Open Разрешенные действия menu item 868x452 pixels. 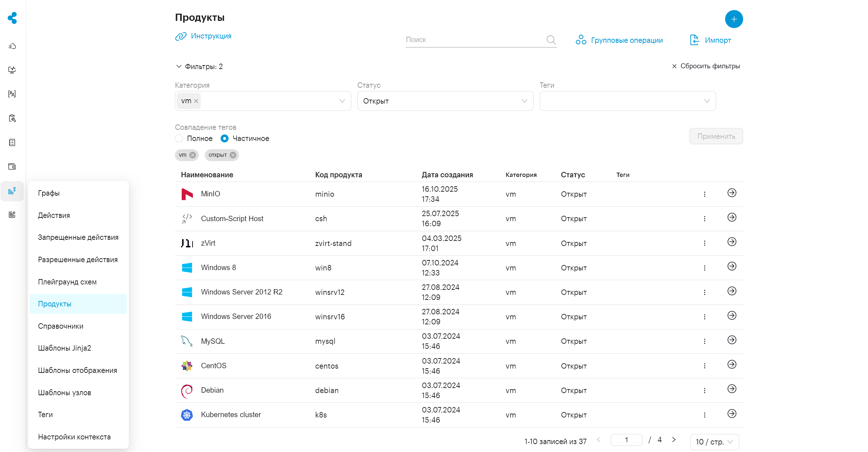[78, 260]
